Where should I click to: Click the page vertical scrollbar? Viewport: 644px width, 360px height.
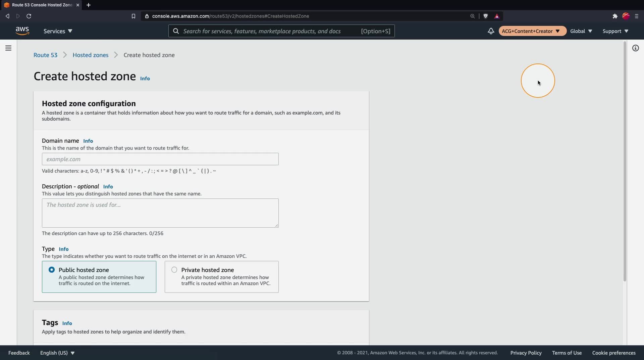pos(625,161)
